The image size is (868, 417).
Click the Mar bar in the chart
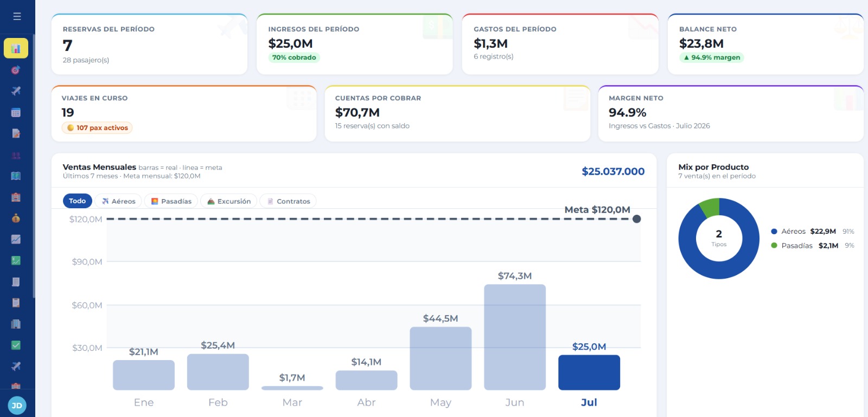[292, 388]
